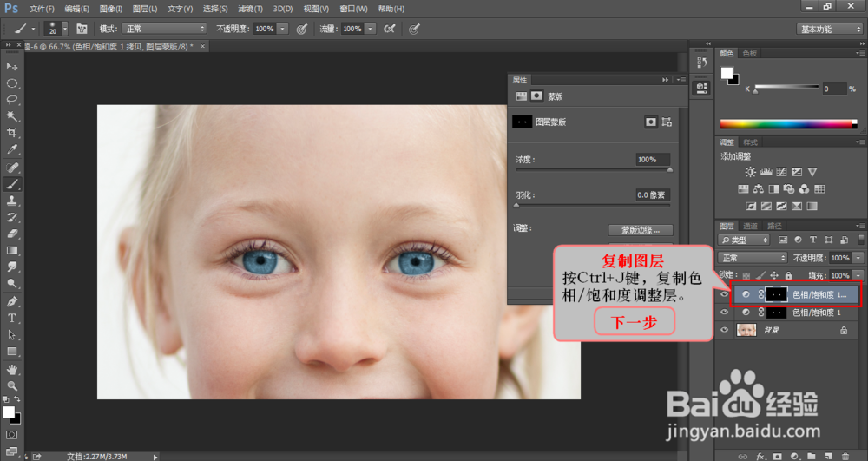868x461 pixels.
Task: Select the Crop tool
Action: click(11, 133)
